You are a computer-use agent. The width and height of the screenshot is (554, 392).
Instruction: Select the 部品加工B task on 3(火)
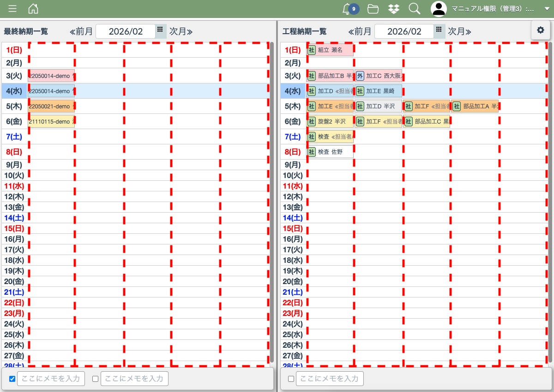(331, 76)
